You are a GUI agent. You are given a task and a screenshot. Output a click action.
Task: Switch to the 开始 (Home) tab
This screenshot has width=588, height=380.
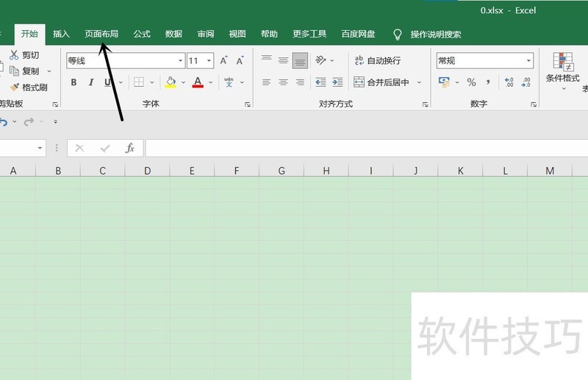(x=29, y=34)
